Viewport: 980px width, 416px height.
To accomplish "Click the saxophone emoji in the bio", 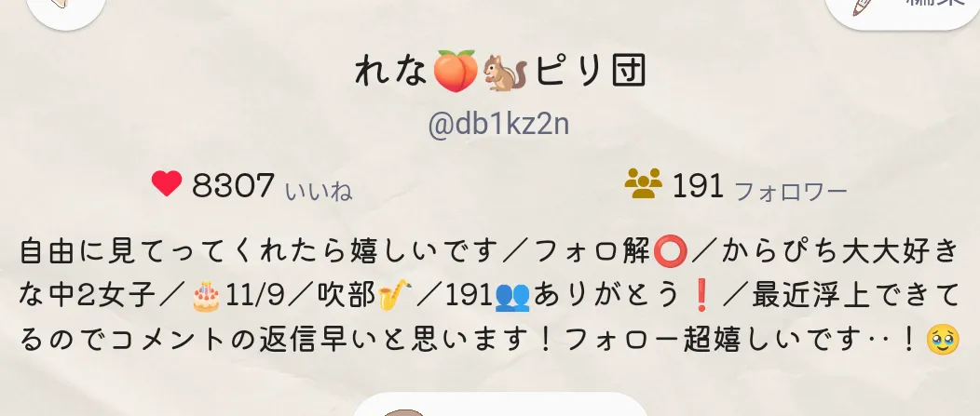I will pos(394,295).
